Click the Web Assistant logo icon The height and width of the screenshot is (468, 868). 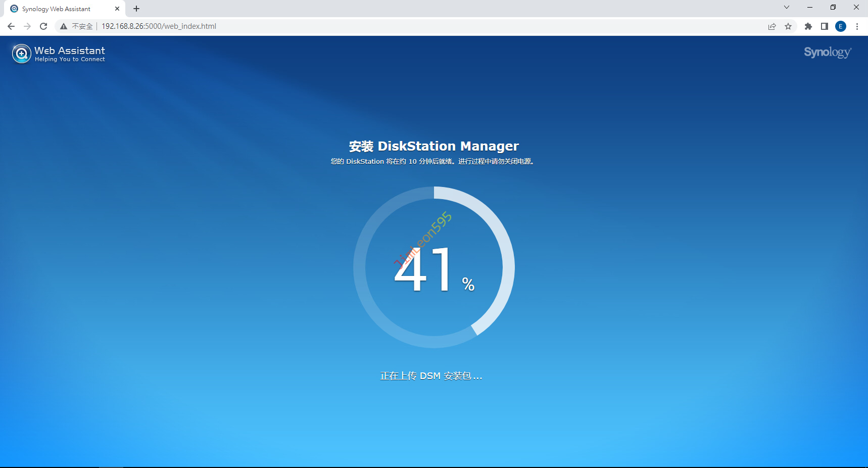tap(21, 54)
